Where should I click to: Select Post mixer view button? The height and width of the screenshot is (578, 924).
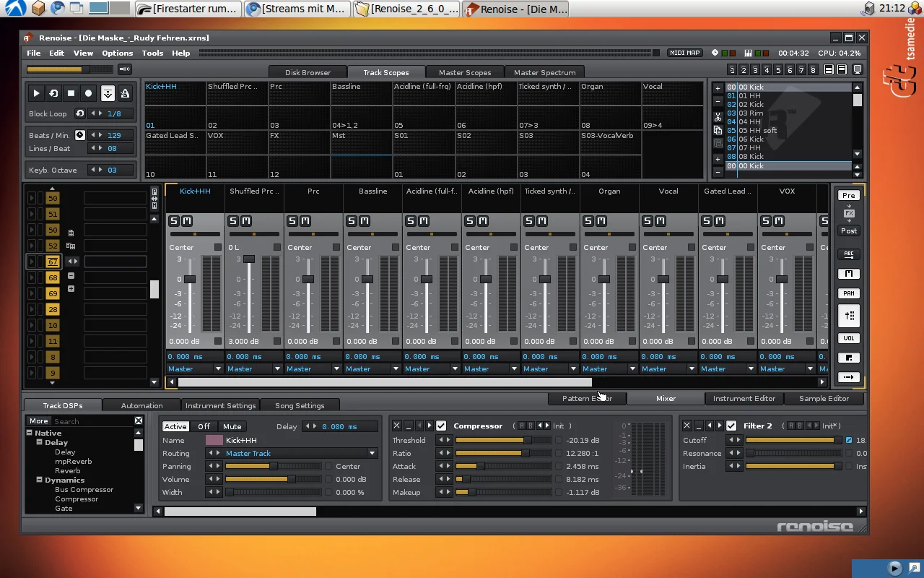coord(849,231)
